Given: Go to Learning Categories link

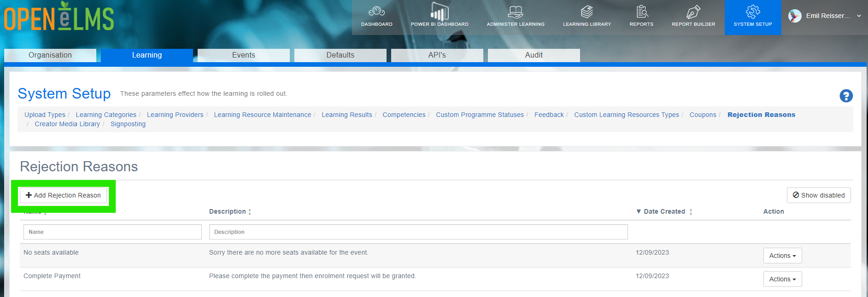Looking at the screenshot, I should pos(106,115).
